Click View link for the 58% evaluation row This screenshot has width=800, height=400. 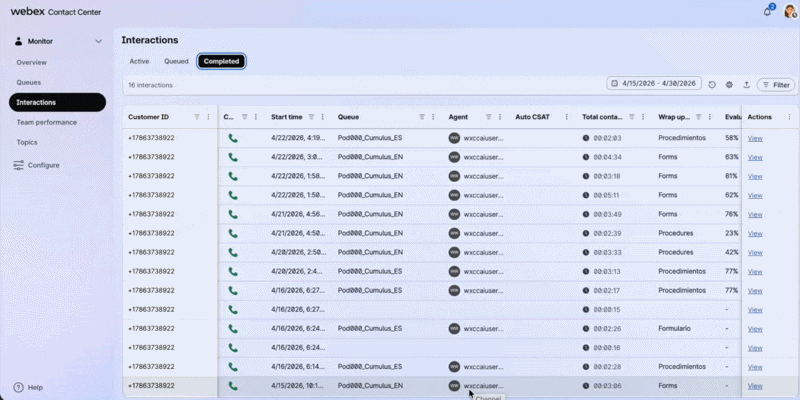coord(755,138)
